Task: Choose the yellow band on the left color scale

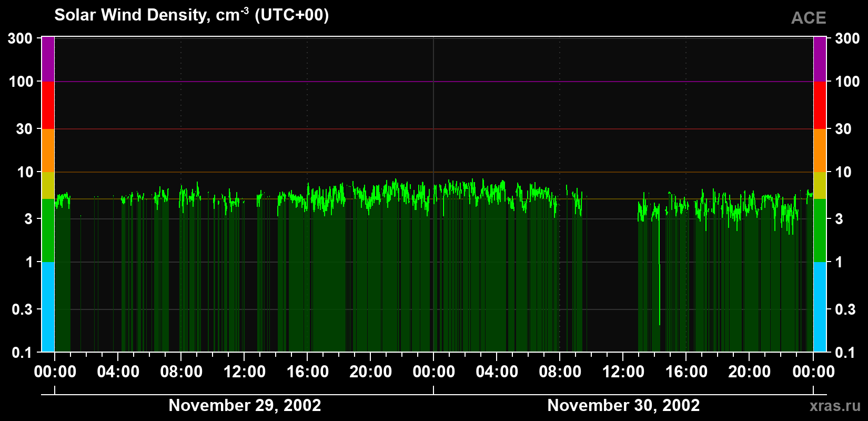Action: click(48, 185)
